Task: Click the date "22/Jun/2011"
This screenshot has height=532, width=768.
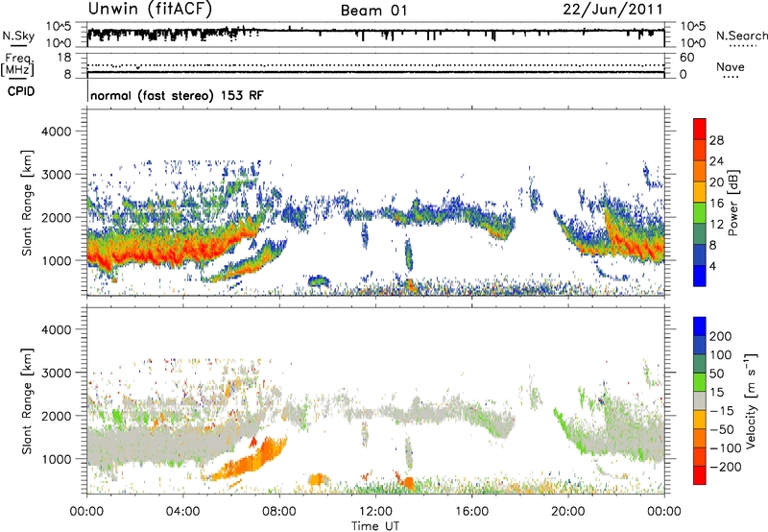Action: [x=612, y=10]
